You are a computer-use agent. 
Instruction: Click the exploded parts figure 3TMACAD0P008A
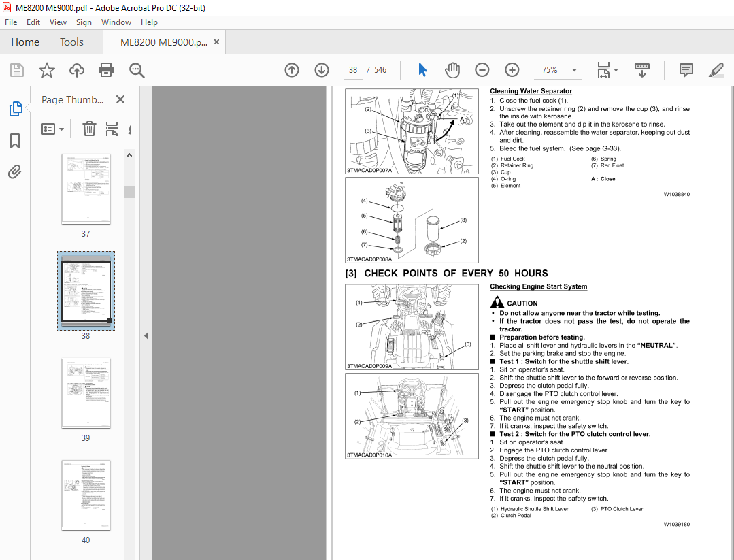(412, 220)
